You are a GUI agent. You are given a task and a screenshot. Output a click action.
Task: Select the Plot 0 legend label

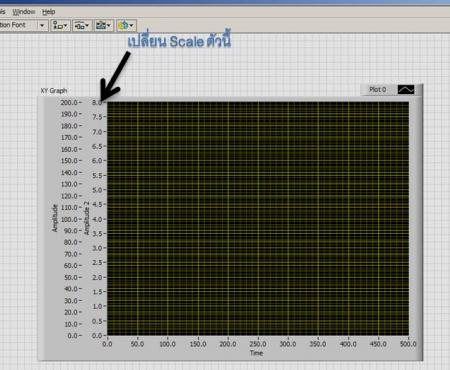tap(377, 89)
